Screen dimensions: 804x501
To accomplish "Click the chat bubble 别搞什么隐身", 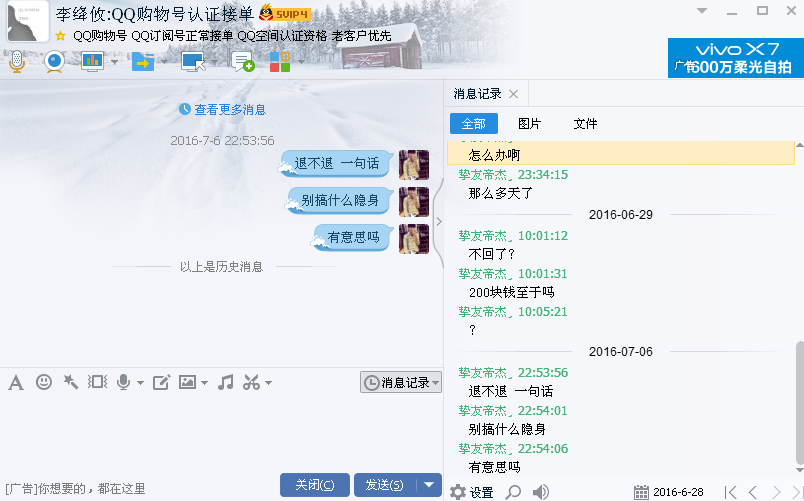I will 340,201.
